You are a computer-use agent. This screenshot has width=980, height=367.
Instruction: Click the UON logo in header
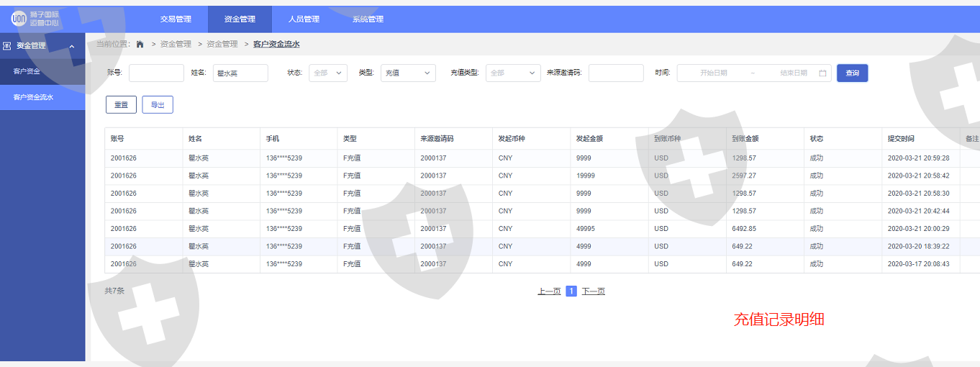tap(19, 19)
